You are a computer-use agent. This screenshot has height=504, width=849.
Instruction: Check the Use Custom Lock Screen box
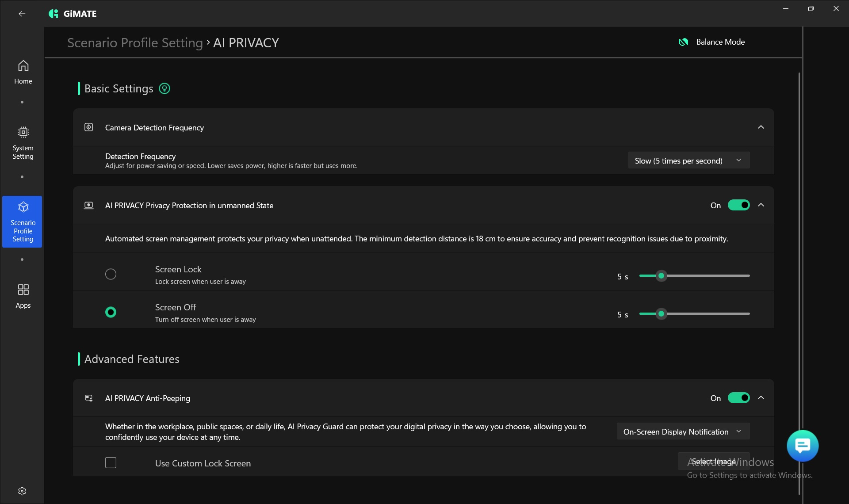click(111, 463)
